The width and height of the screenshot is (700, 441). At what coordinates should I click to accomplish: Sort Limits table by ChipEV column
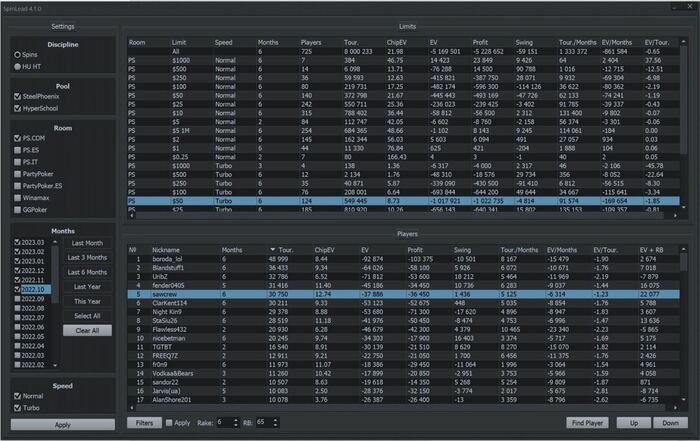[x=396, y=42]
